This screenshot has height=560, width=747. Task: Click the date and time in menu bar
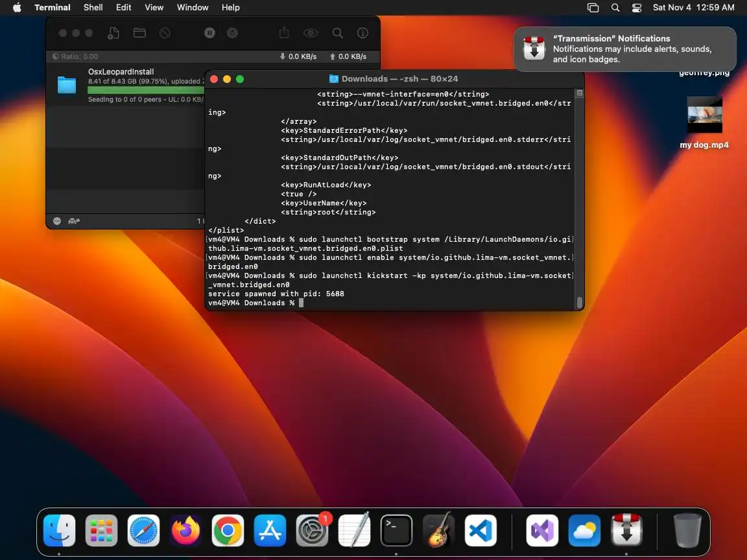[693, 8]
